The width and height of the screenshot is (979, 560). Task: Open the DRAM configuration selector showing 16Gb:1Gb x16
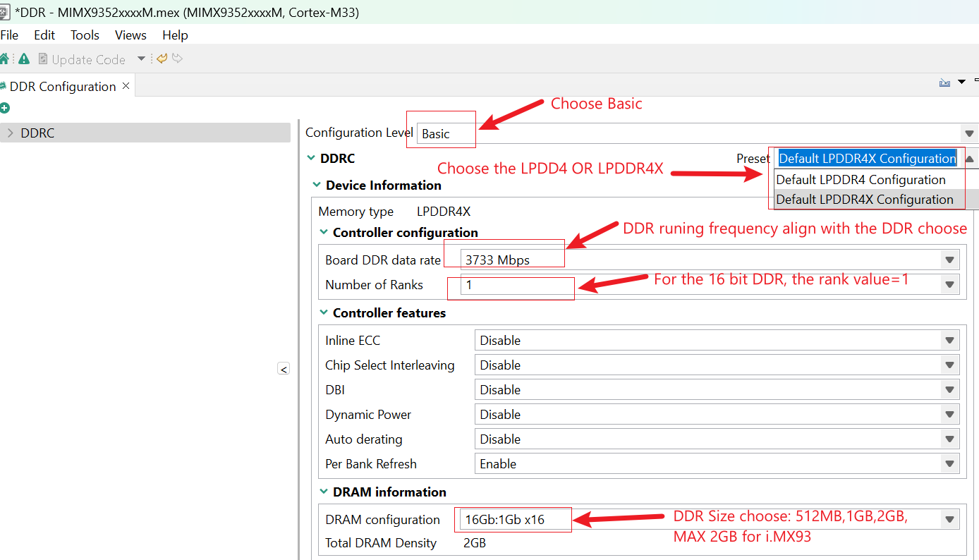pos(949,518)
